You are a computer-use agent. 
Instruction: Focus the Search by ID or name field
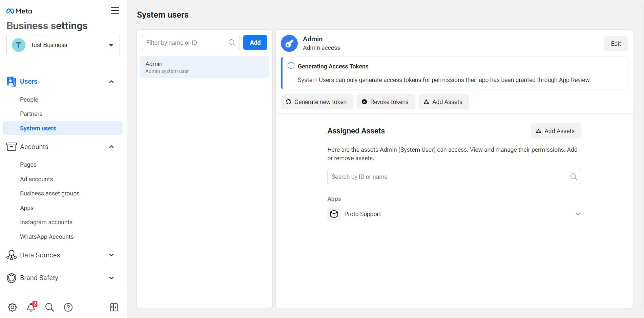[454, 177]
